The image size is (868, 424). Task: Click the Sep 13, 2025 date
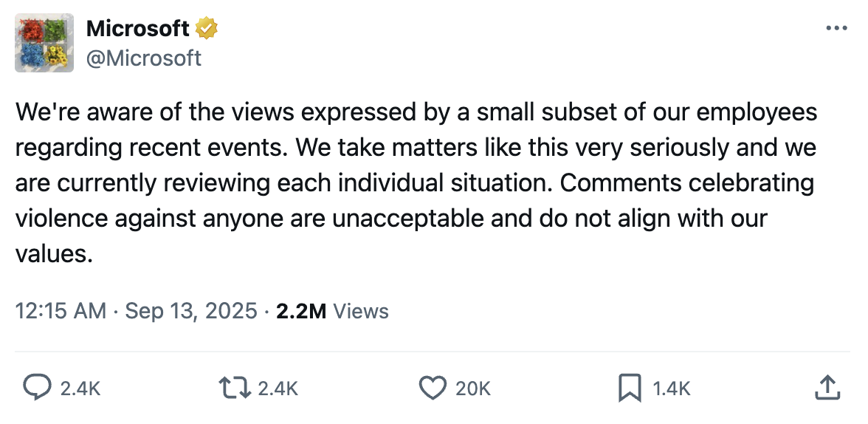pos(190,311)
